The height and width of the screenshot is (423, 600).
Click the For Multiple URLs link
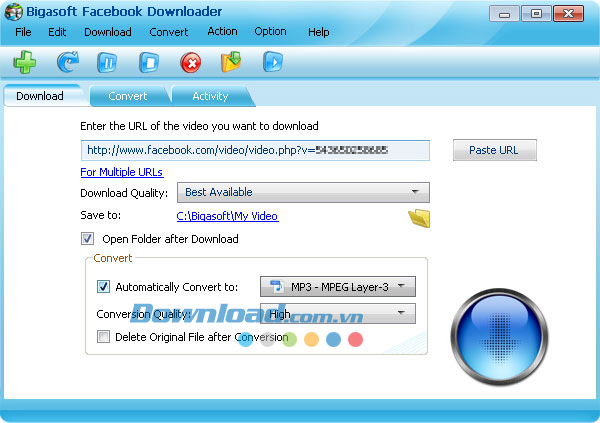point(122,172)
